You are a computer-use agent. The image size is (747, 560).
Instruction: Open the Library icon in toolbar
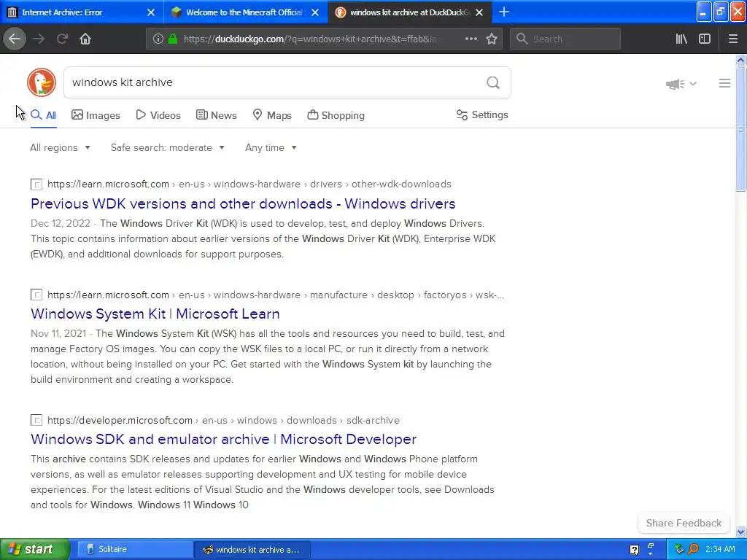pos(681,39)
